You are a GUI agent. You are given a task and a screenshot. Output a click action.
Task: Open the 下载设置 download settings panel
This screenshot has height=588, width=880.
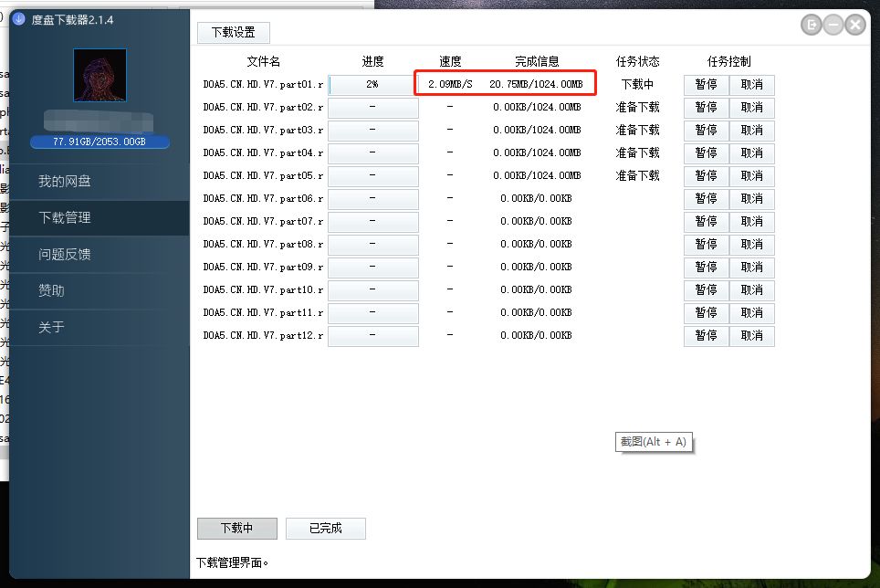coord(232,32)
